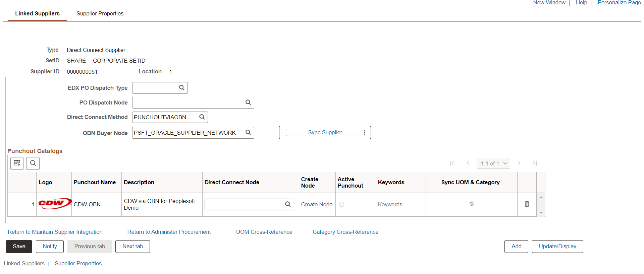
Task: Click the CDW logo image
Action: click(55, 204)
